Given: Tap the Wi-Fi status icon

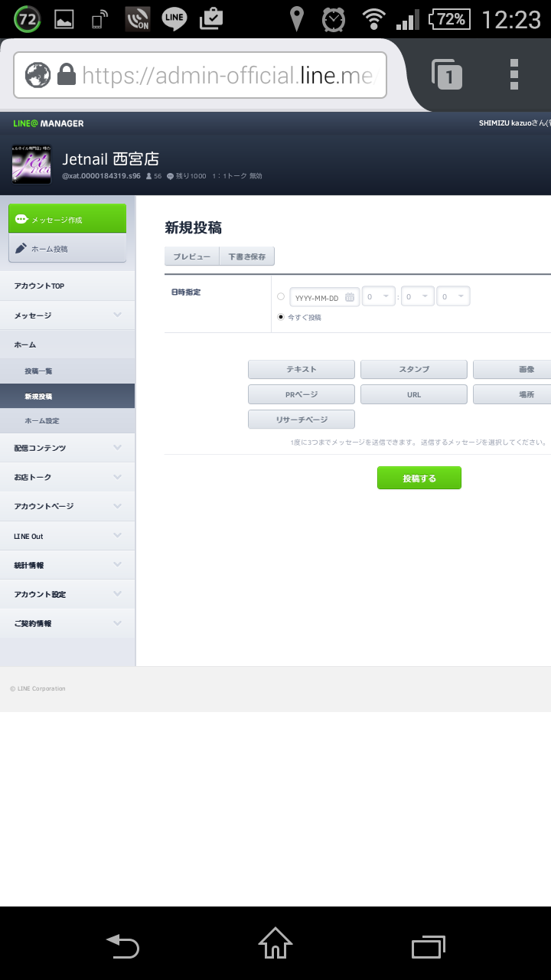Looking at the screenshot, I should [x=373, y=19].
